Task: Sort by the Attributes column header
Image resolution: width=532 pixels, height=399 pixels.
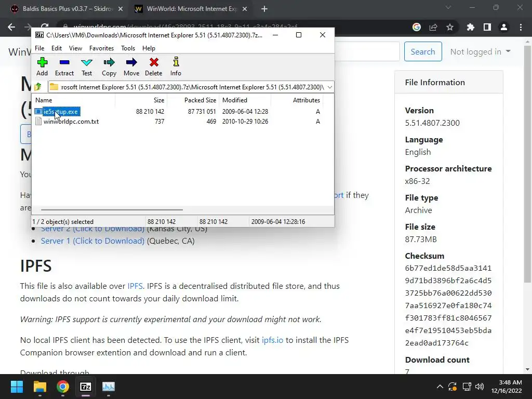Action: [297, 100]
